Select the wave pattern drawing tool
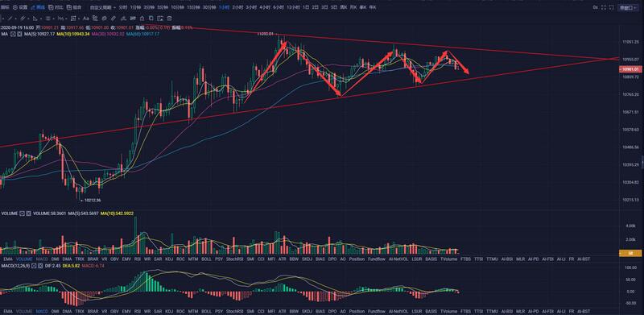Image resolution: width=644 pixels, height=315 pixels. pos(60,18)
